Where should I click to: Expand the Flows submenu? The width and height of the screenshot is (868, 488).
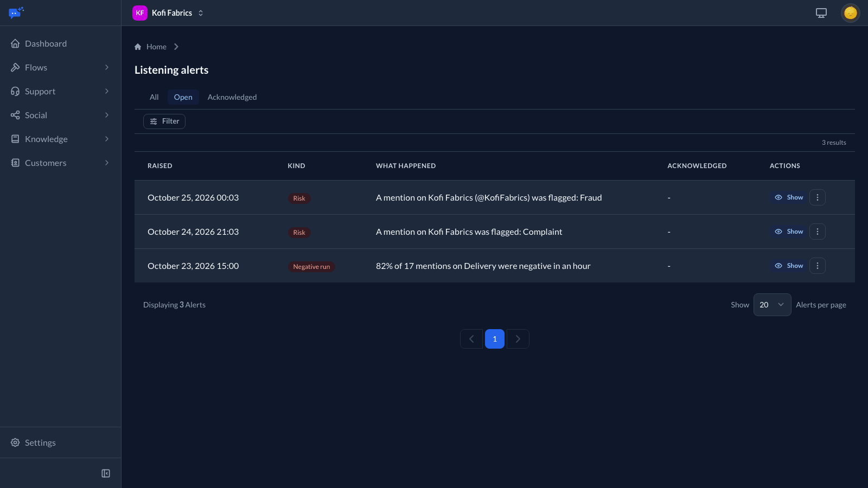pyautogui.click(x=107, y=67)
